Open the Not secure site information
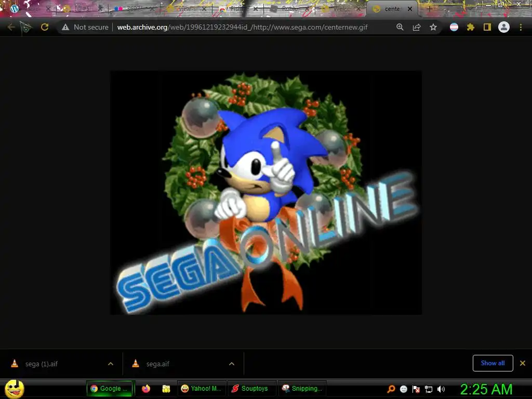 tap(85, 27)
